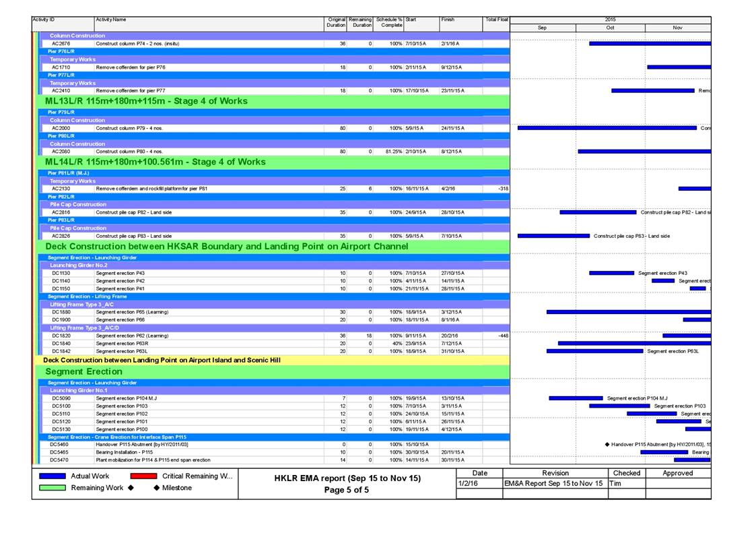Click the Oct month timescale header

point(611,28)
